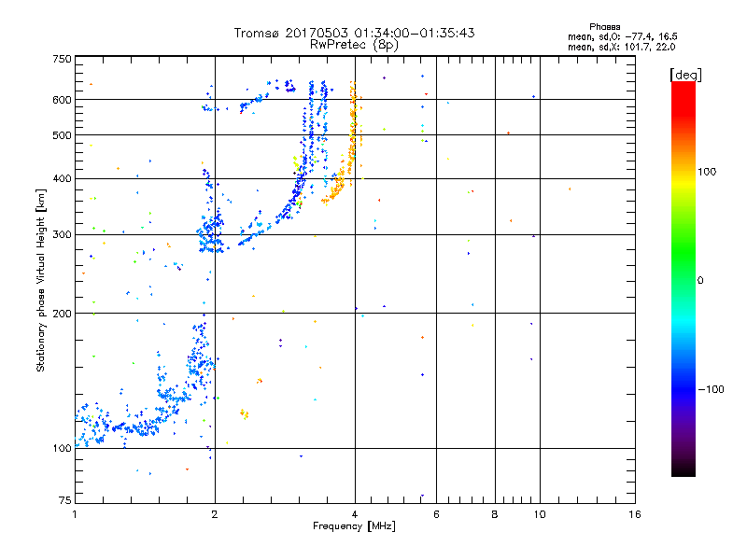The height and width of the screenshot is (560, 747).
Task: Click the '2' frequency axis tick label
Action: (x=215, y=514)
